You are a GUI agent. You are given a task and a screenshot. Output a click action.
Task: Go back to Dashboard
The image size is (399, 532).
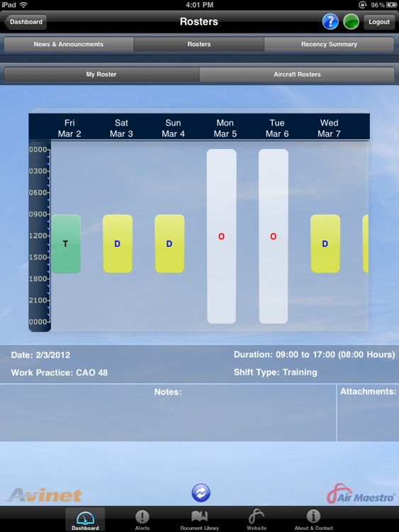tap(25, 22)
